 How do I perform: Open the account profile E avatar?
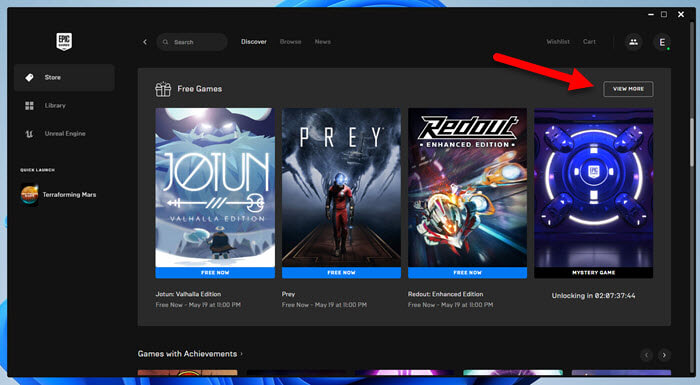(662, 42)
